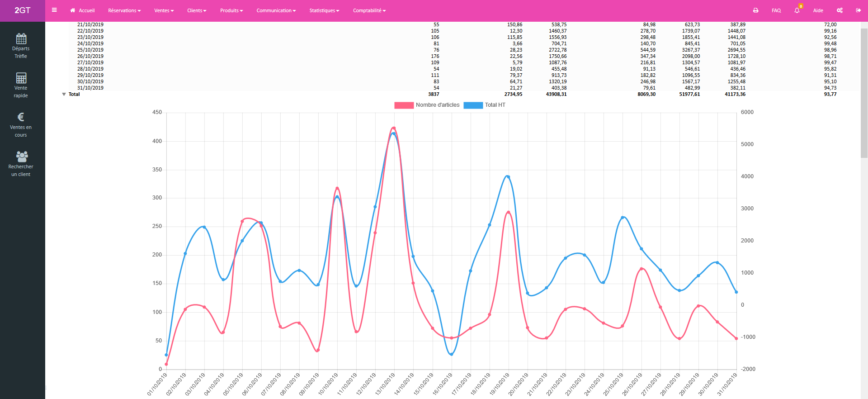
Task: Click the red data point on 09/10/2019
Action: 318,350
